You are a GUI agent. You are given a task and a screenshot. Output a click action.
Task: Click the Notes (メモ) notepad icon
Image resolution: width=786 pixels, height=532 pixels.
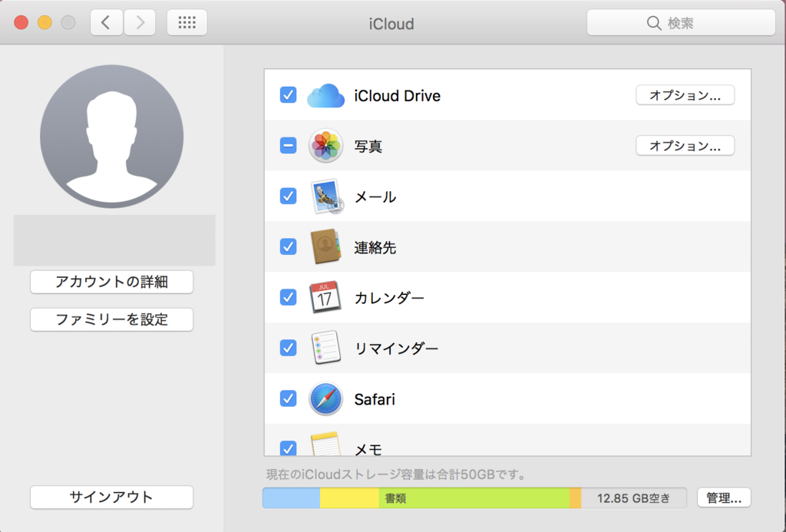[x=325, y=444]
